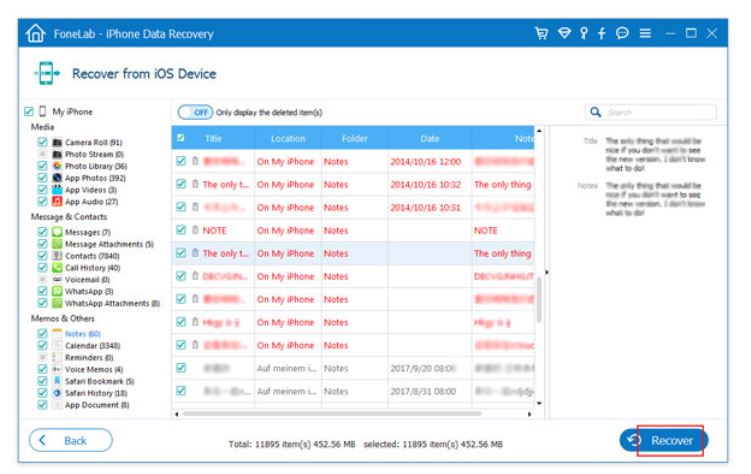Sort by the Location column header

(x=288, y=138)
